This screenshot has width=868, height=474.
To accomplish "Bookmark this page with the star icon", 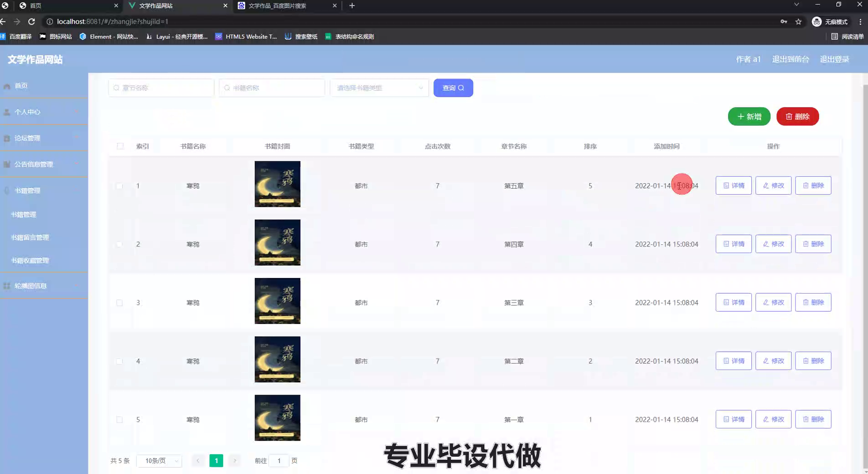I will [x=798, y=21].
